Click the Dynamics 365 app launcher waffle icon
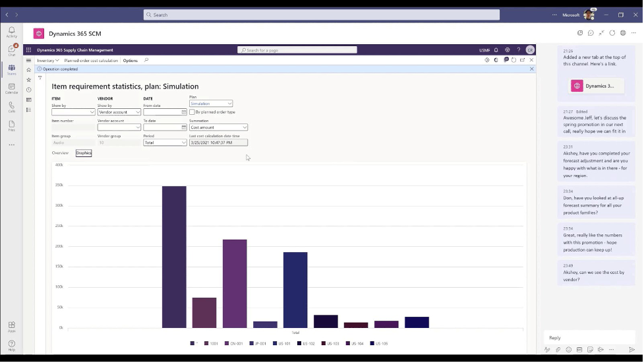This screenshot has height=363, width=644. tap(28, 50)
